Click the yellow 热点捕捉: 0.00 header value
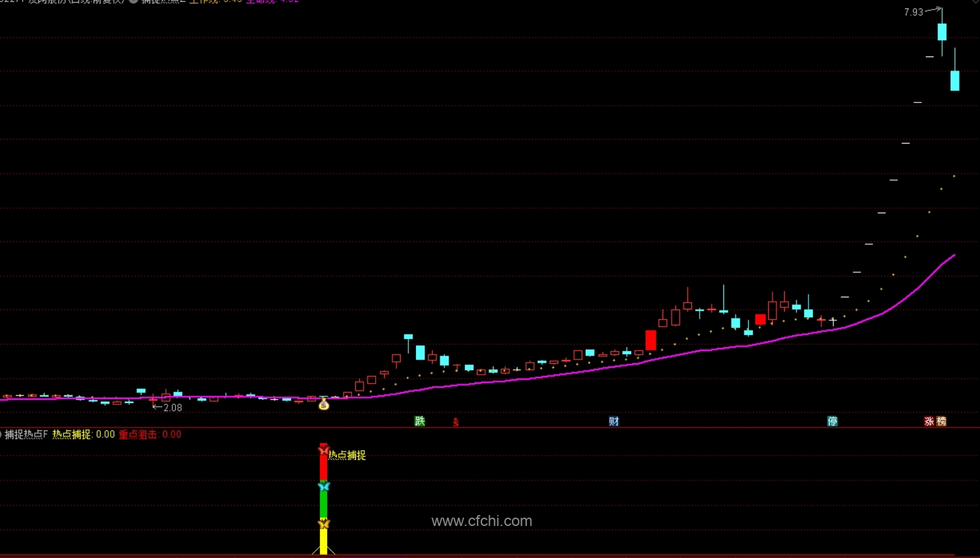The height and width of the screenshot is (558, 980). coord(84,434)
